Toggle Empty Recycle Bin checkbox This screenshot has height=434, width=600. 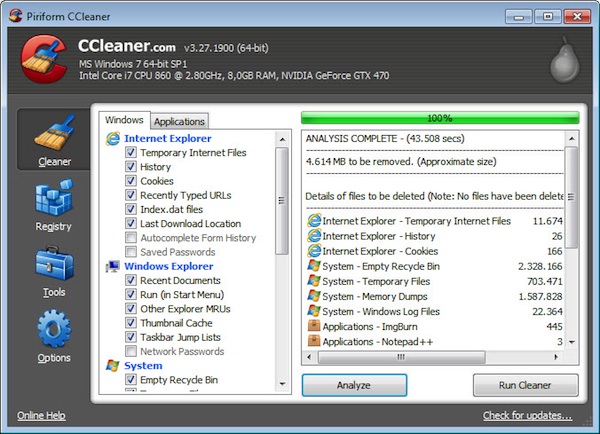click(131, 380)
